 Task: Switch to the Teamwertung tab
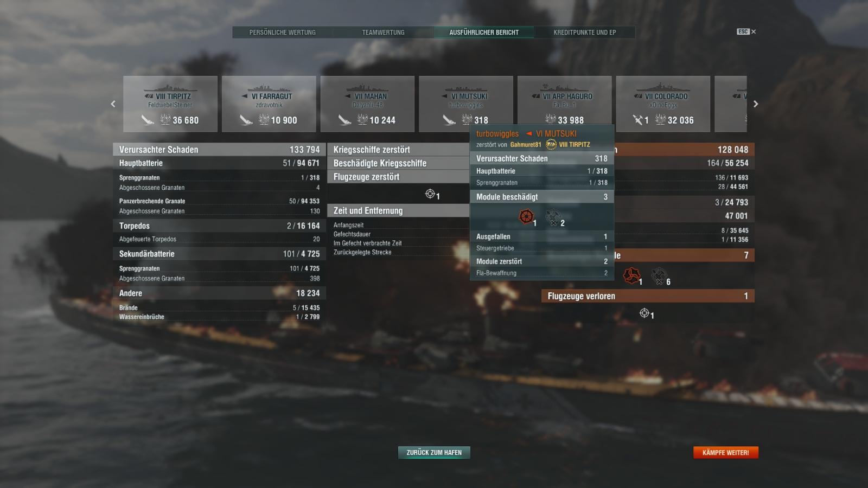(383, 33)
